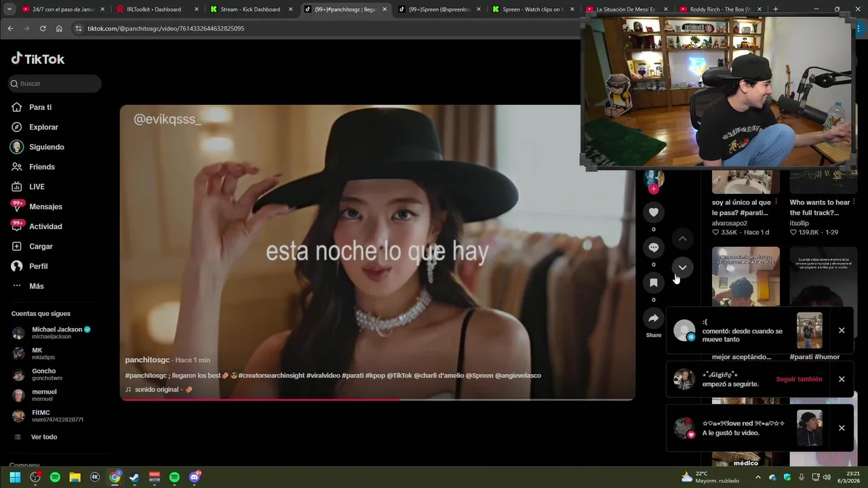View site information icon in address bar
This screenshot has width=868, height=488.
[78, 28]
